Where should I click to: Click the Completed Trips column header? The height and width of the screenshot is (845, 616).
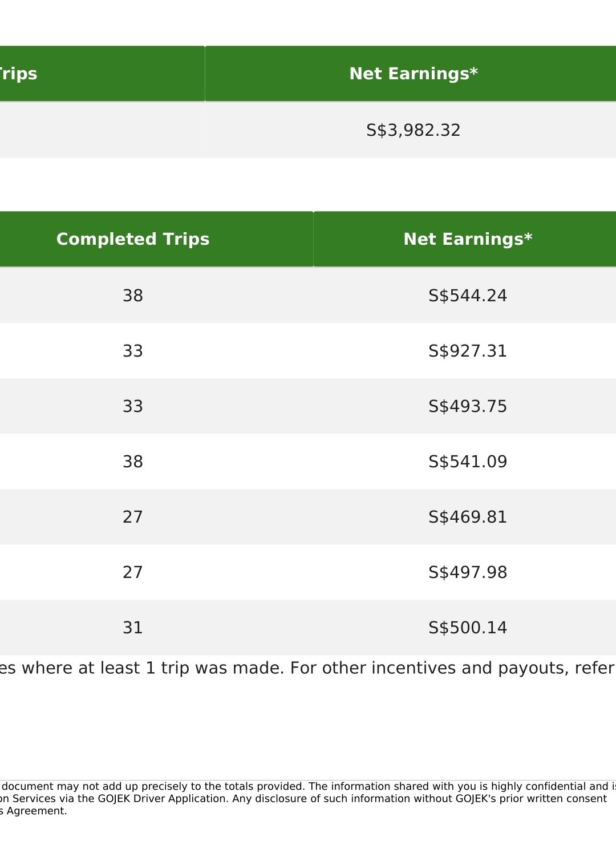coord(133,239)
